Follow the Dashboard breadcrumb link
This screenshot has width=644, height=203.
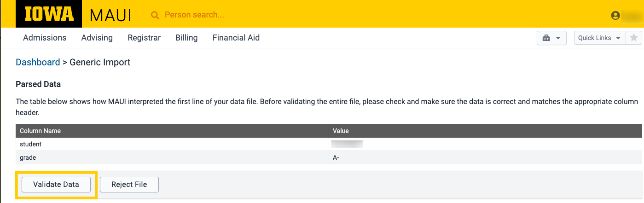[38, 62]
